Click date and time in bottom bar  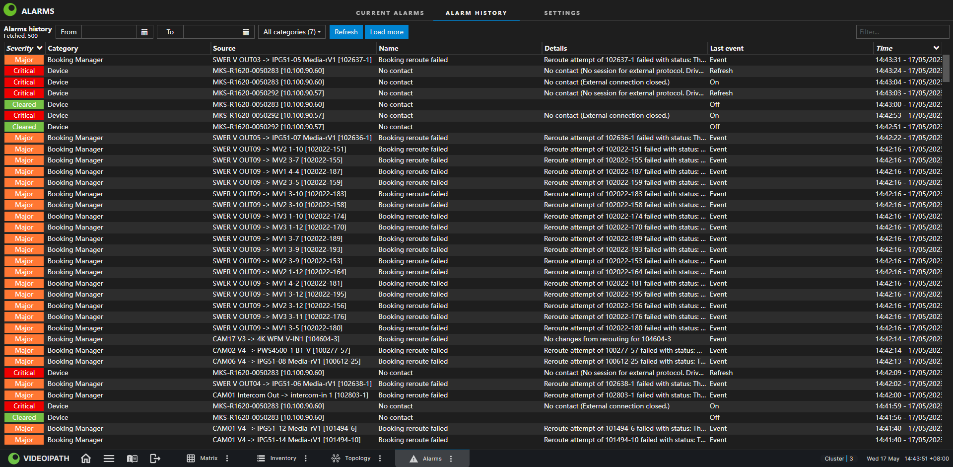(905, 458)
